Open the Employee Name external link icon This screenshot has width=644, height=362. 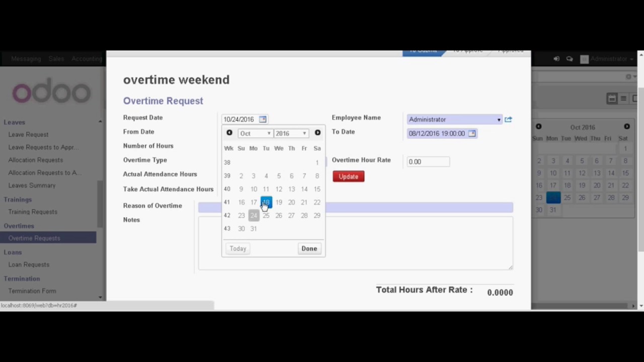click(508, 119)
